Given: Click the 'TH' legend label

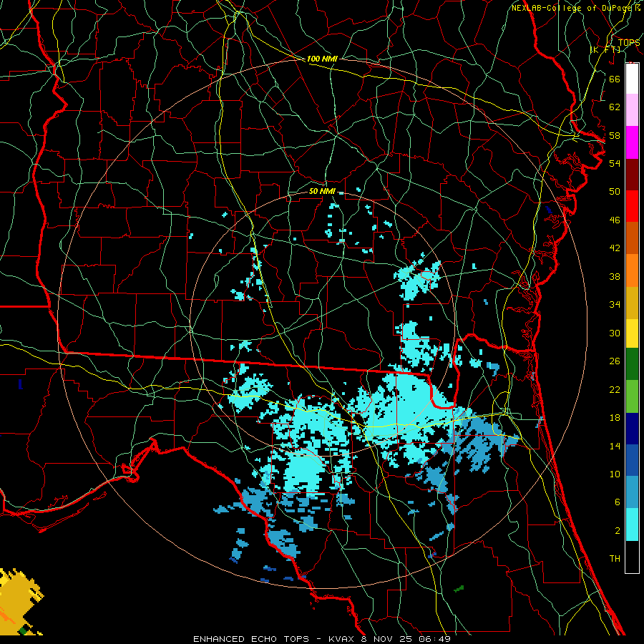Looking at the screenshot, I should pos(615,558).
